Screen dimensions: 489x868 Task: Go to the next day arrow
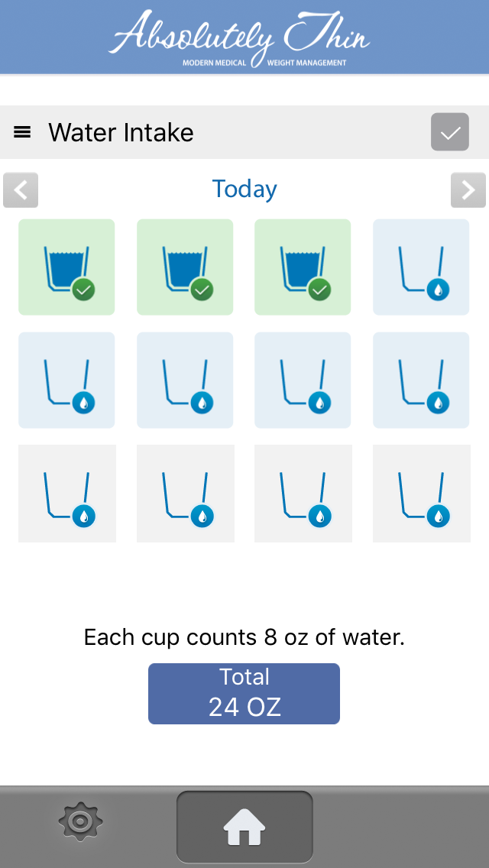click(468, 190)
